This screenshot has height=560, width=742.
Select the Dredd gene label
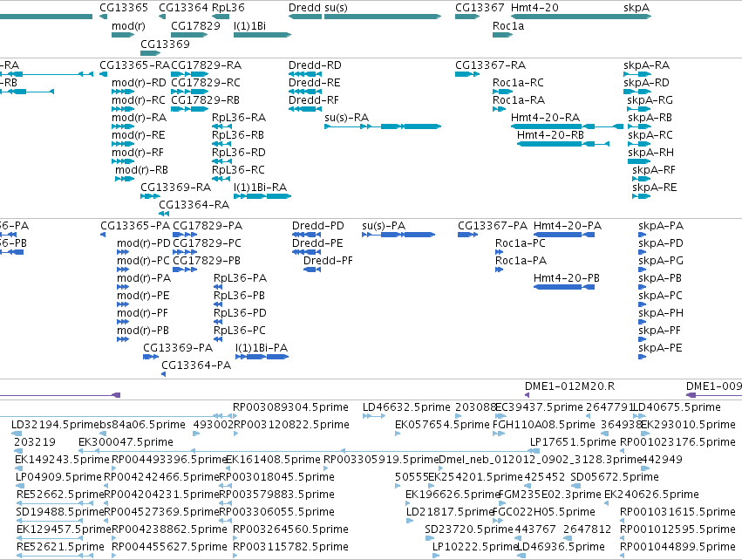(x=305, y=8)
